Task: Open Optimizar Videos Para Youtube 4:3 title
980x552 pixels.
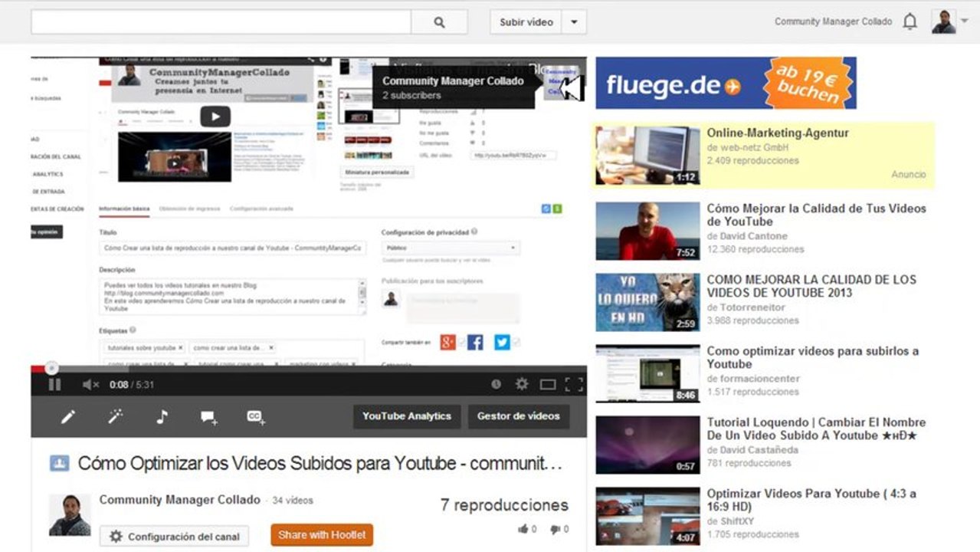Action: coord(811,501)
